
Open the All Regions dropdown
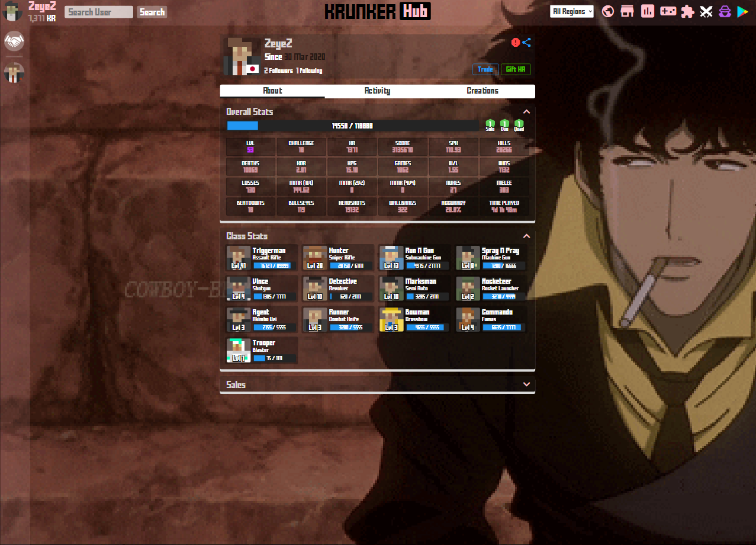pos(571,11)
